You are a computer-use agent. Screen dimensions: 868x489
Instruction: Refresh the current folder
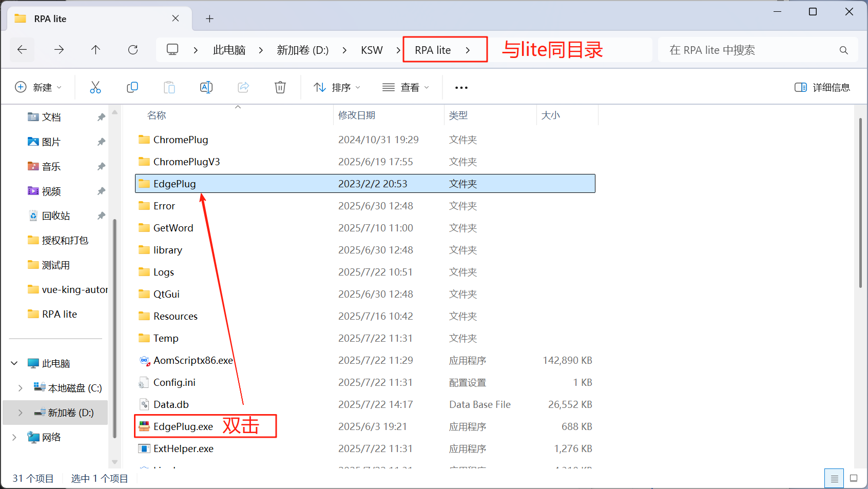tap(133, 50)
